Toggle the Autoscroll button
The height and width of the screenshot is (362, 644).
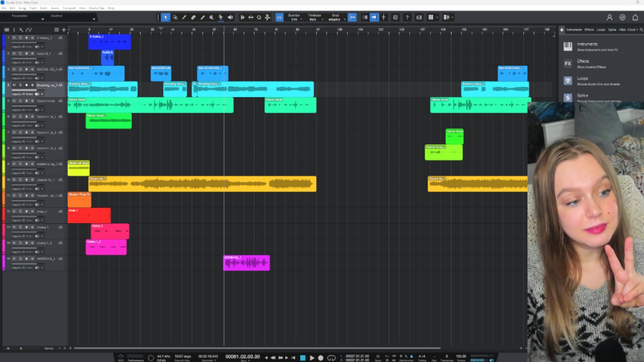click(x=374, y=17)
